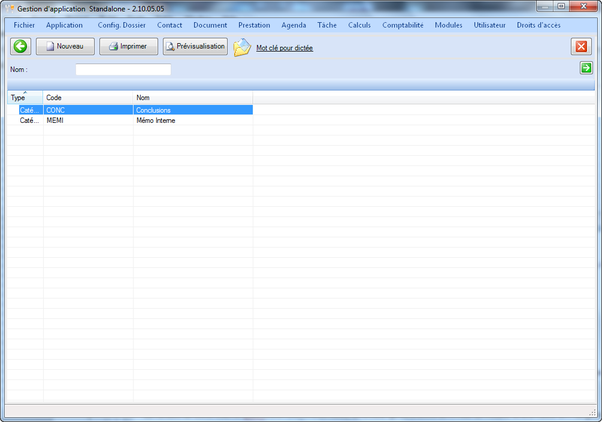Open Prévisualisation print preview
Screen dimensions: 602x422
click(196, 47)
